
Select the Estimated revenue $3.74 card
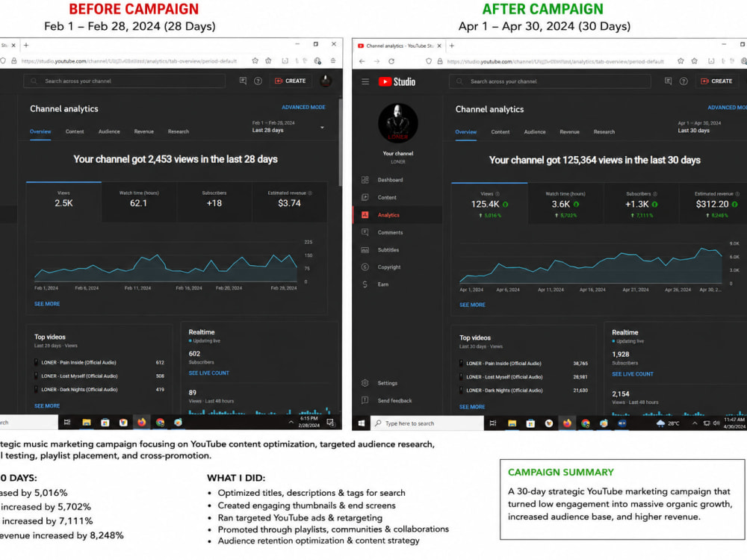(x=290, y=202)
